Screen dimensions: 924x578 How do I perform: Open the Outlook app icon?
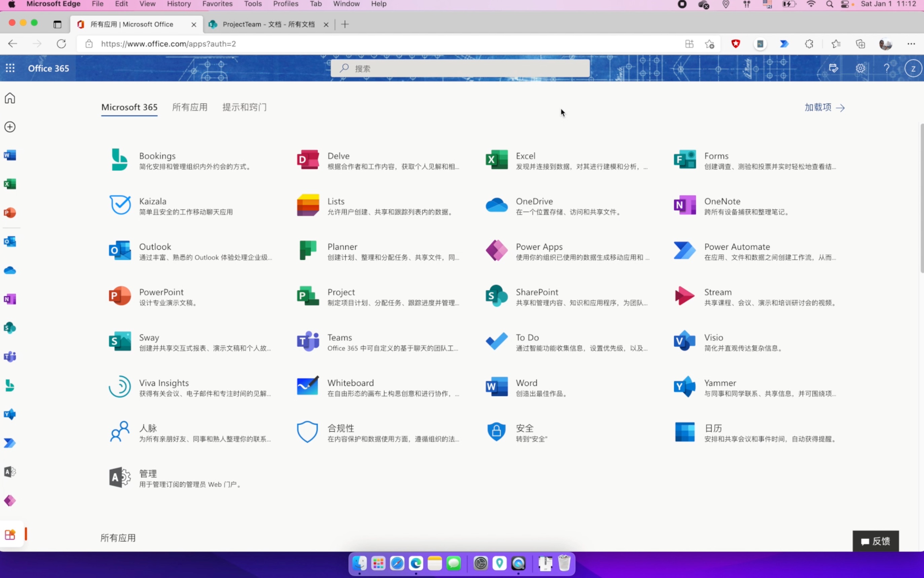coord(9,242)
